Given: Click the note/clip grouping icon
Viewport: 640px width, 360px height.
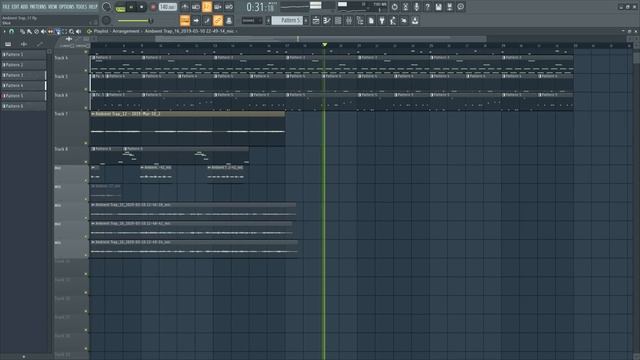Looking at the screenshot, I should point(229,20).
